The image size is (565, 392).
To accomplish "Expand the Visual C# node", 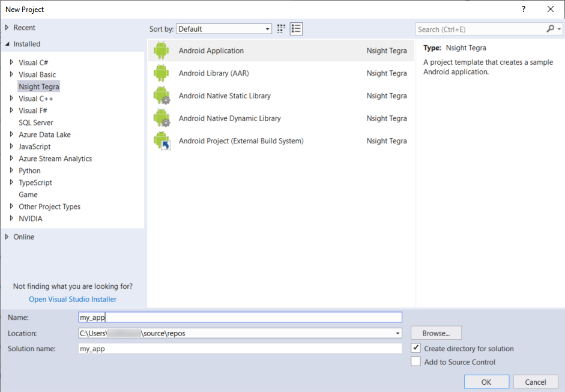I will click(11, 62).
